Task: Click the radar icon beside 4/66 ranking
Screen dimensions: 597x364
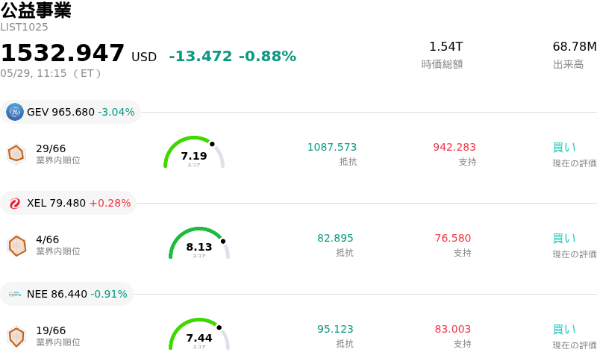Action: pyautogui.click(x=16, y=245)
